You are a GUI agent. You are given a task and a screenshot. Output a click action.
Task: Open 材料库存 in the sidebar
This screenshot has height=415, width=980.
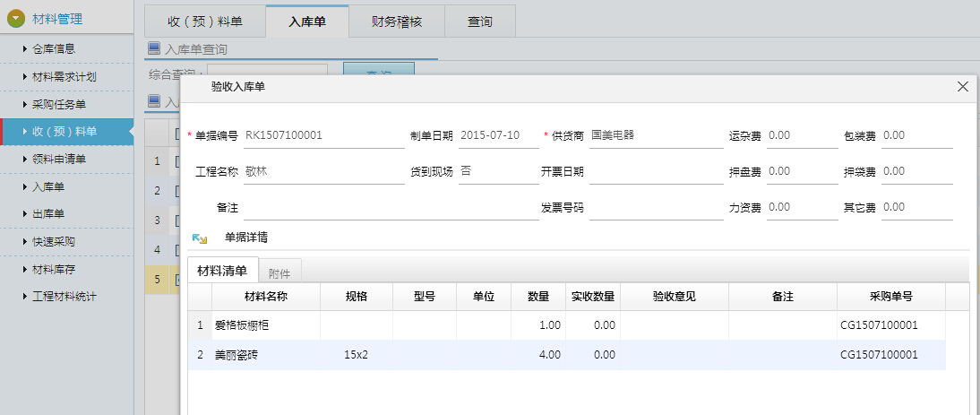[54, 269]
